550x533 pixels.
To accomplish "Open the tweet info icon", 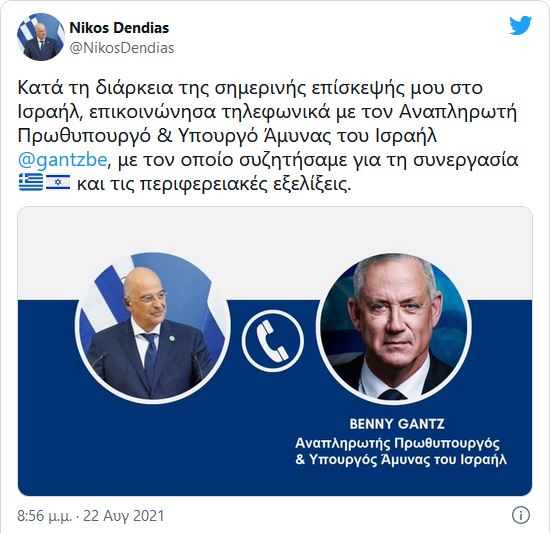I will [x=521, y=515].
